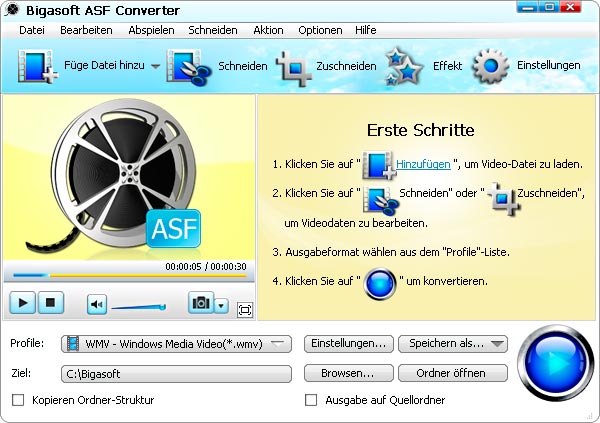Start conversion with large blue round button
Viewport: 600px width, 423px height.
click(x=556, y=363)
